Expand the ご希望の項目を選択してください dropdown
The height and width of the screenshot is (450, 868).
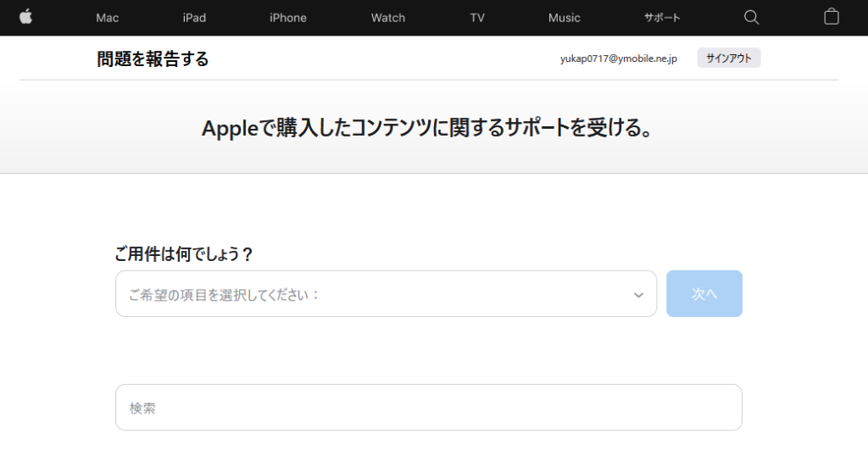[x=386, y=293]
